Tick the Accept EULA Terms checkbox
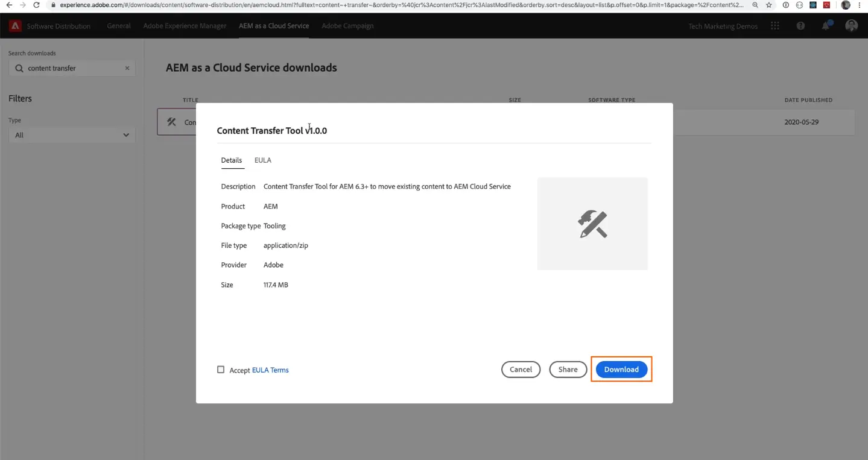This screenshot has width=868, height=460. click(x=221, y=370)
